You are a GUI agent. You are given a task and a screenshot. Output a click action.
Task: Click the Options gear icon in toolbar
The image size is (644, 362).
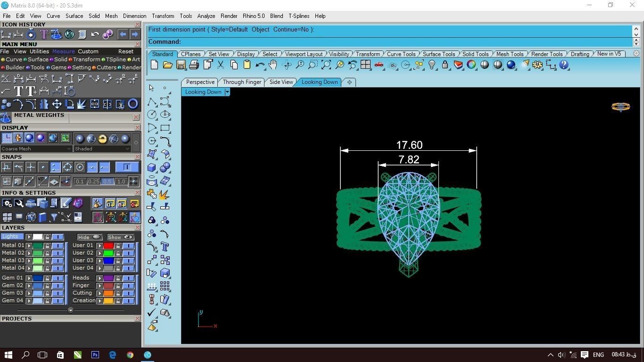pos(537,65)
